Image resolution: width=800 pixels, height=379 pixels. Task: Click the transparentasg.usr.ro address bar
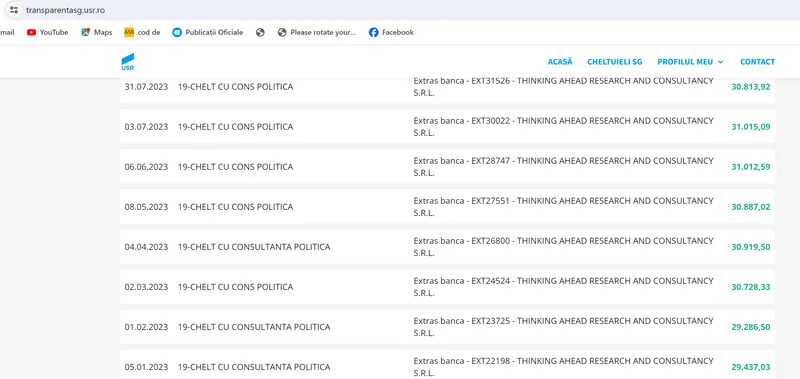65,10
